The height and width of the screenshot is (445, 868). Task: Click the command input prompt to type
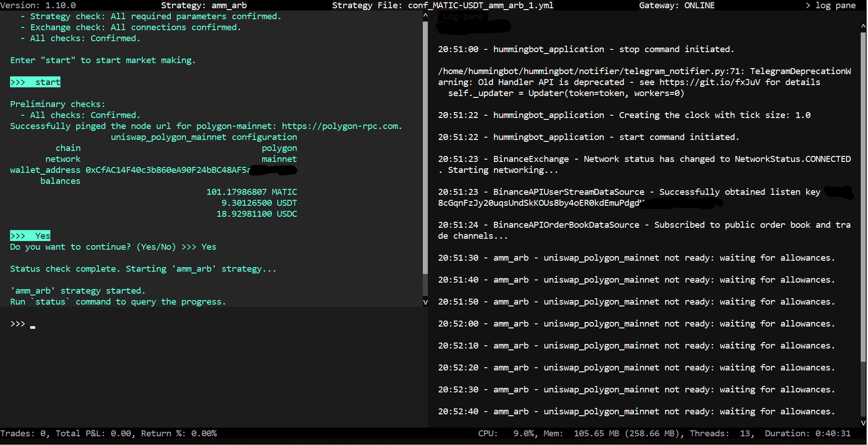(x=32, y=325)
